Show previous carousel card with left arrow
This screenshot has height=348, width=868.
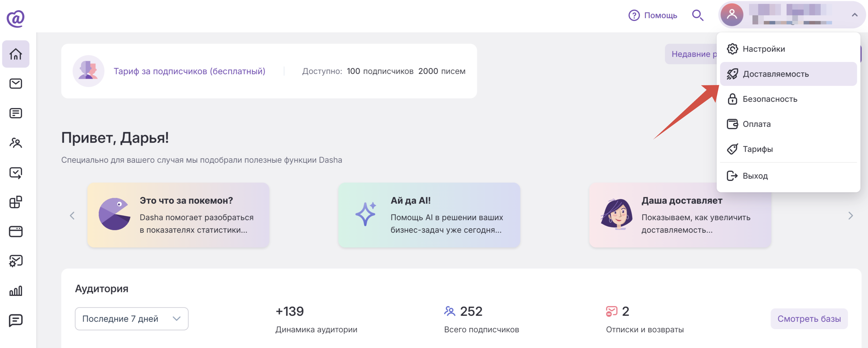point(72,216)
